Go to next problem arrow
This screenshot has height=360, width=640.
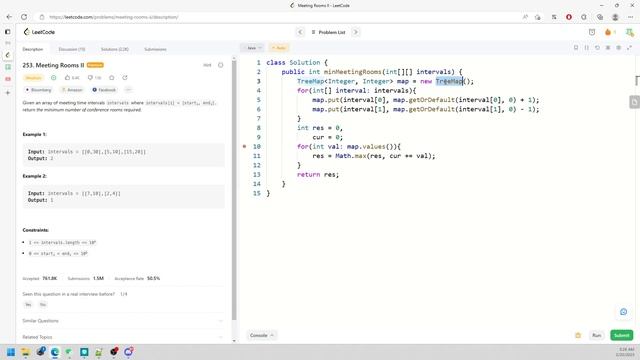coord(356,32)
